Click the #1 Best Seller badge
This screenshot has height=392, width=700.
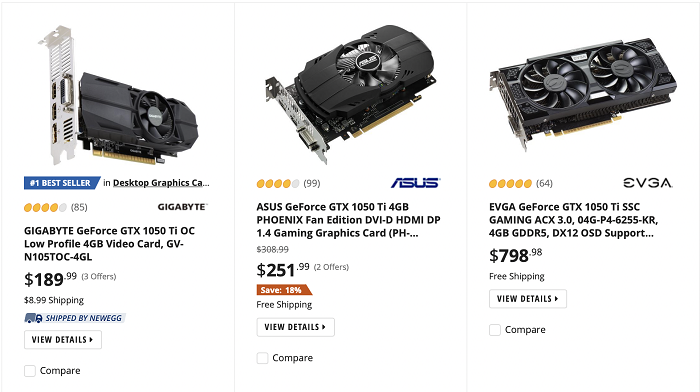pos(62,183)
